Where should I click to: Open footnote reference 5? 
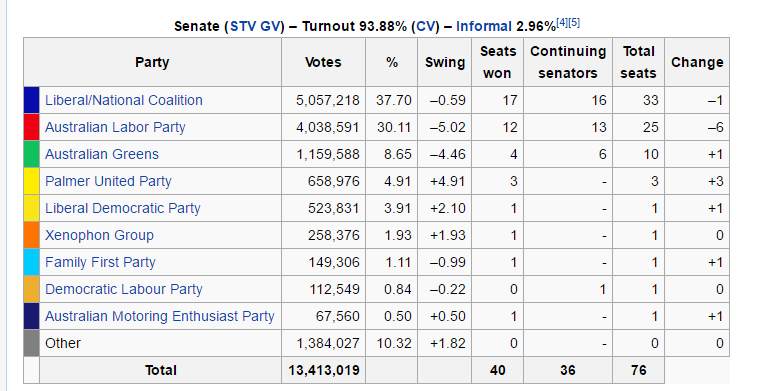click(x=574, y=22)
